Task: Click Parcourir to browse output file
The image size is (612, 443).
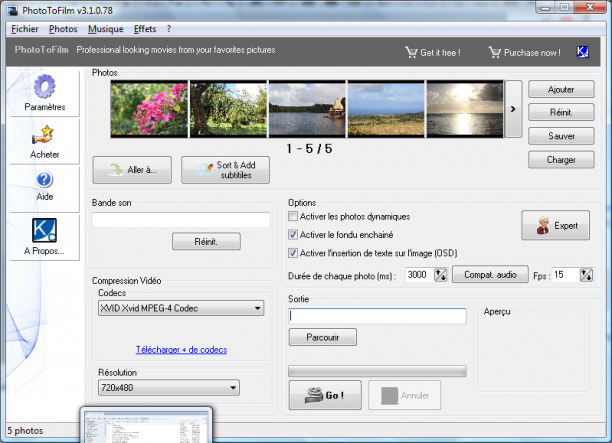Action: pos(322,337)
